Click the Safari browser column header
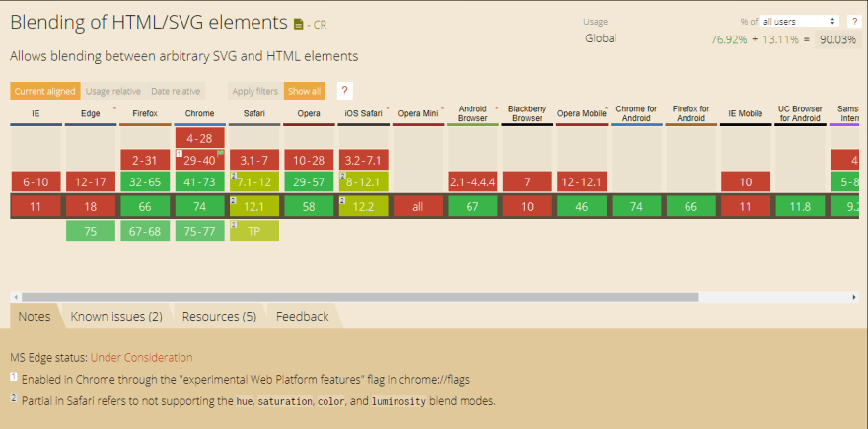 coord(254,113)
